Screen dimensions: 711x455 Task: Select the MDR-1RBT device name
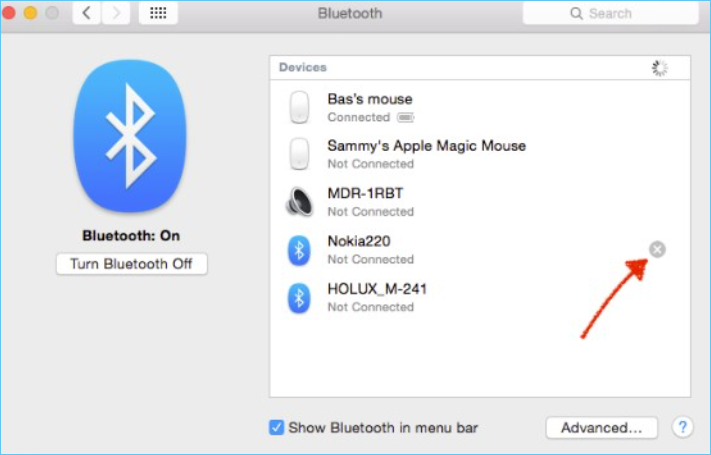point(366,193)
